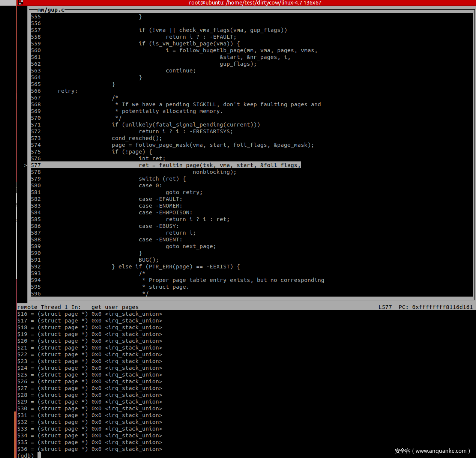Click the PC address 0xffffffff8116d161
Screen dimensions: 476x458
coord(442,307)
